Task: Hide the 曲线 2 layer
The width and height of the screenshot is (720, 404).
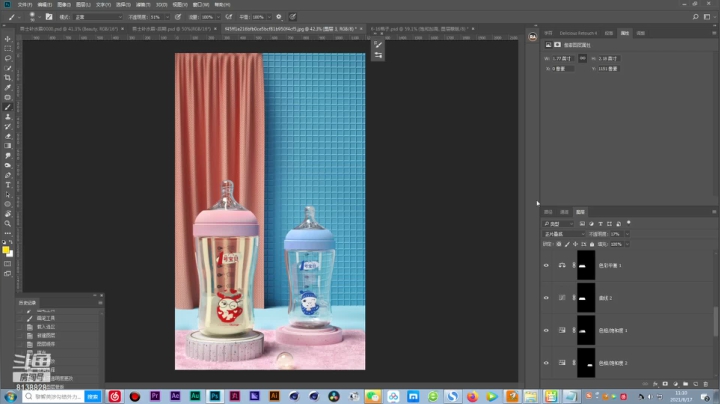Action: click(x=546, y=298)
